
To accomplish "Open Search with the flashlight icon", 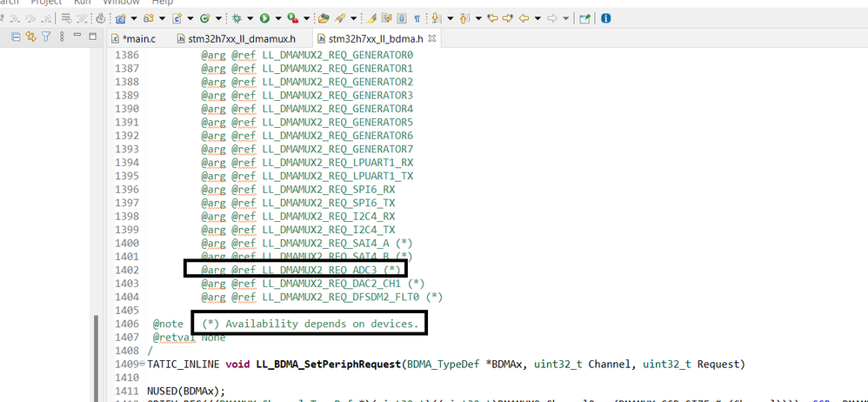I will pos(340,18).
